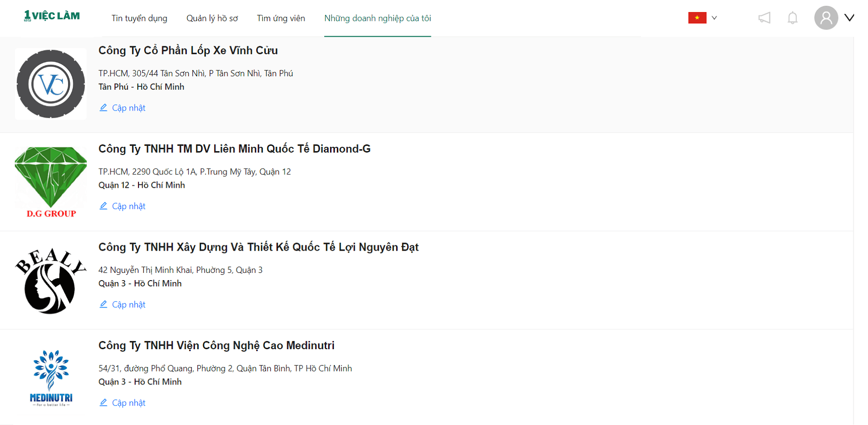
Task: Select Những doanh nghiệp của tôi tab
Action: pyautogui.click(x=378, y=18)
